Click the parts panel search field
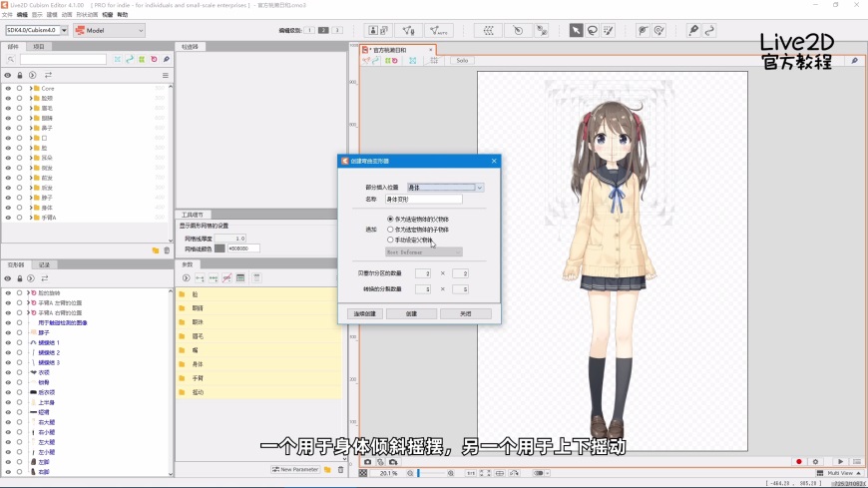Viewport: 868px width, 488px height. (63, 59)
